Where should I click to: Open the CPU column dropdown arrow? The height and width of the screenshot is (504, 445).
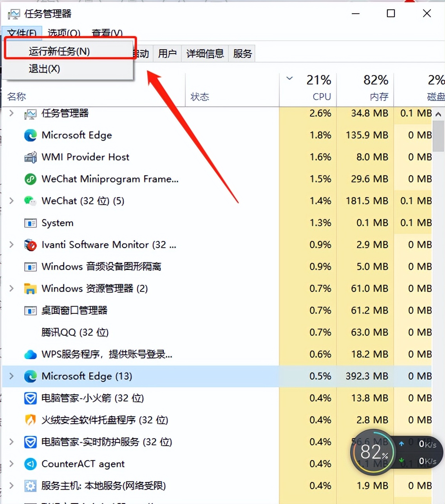click(x=289, y=78)
